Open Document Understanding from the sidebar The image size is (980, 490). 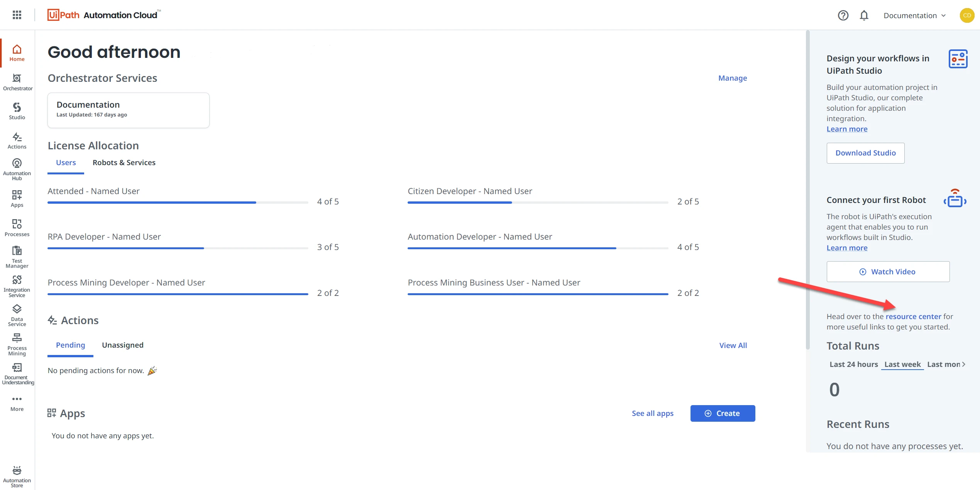click(18, 374)
